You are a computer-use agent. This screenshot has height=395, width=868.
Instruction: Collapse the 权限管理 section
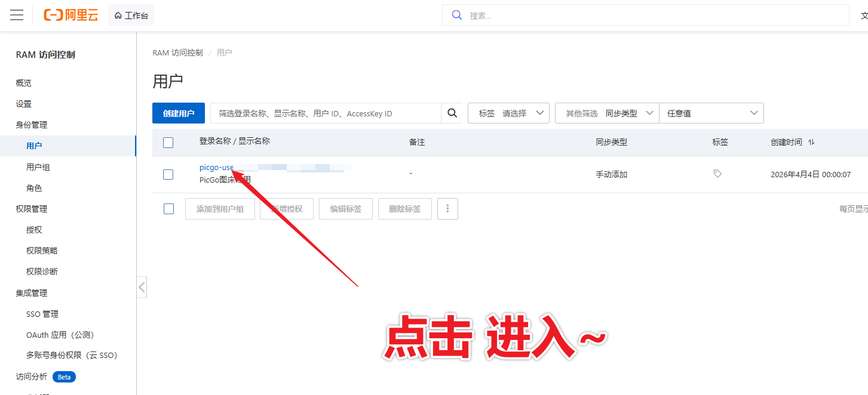coord(32,209)
